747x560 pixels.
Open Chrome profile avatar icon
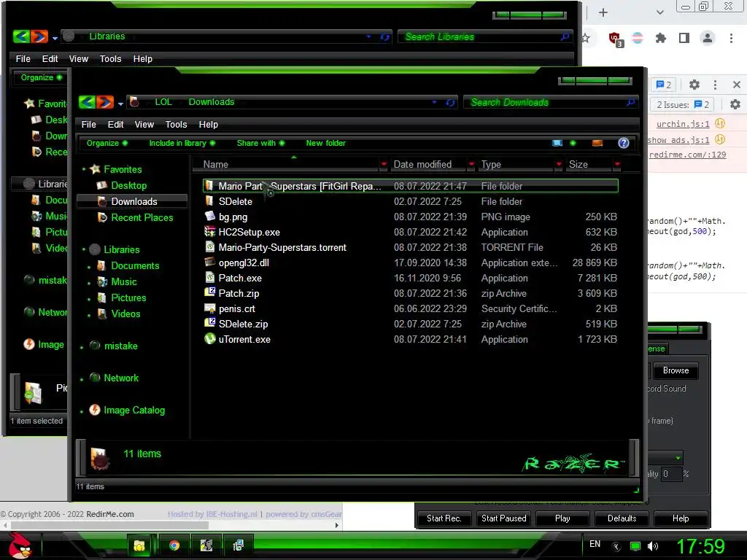coord(708,38)
